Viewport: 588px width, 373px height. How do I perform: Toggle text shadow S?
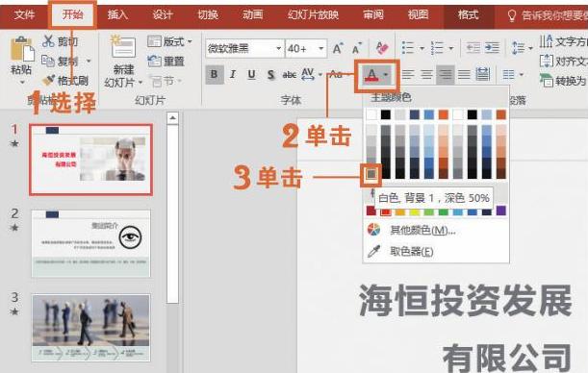270,75
